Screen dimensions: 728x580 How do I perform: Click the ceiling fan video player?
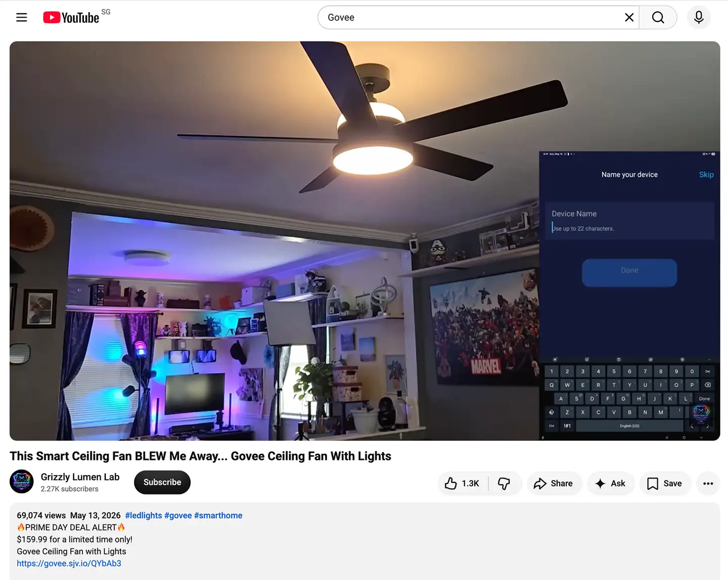365,241
